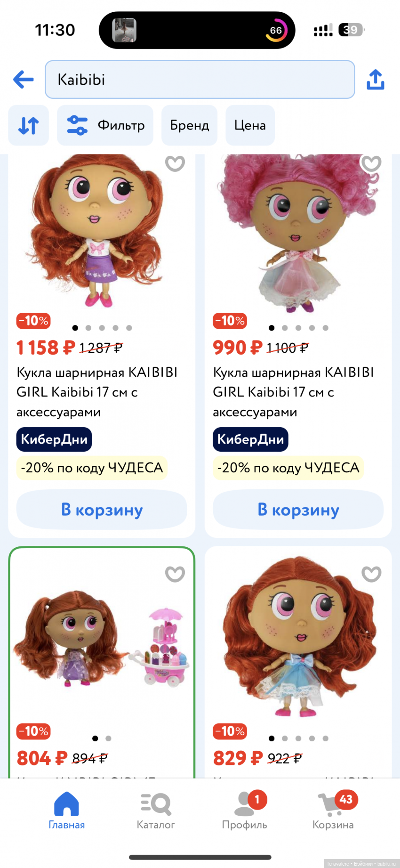Add the 1158 ₽ doll to cart
Screen dimensions: 400x868
click(102, 510)
